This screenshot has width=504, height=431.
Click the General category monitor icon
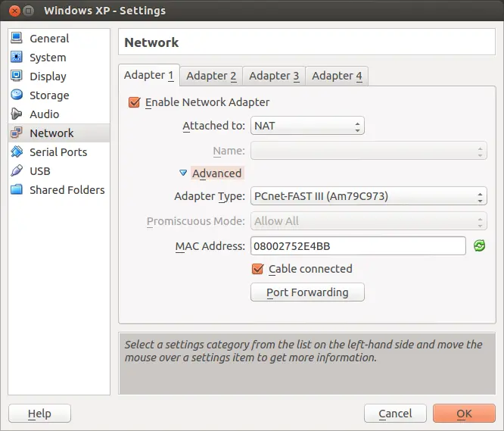coord(17,38)
